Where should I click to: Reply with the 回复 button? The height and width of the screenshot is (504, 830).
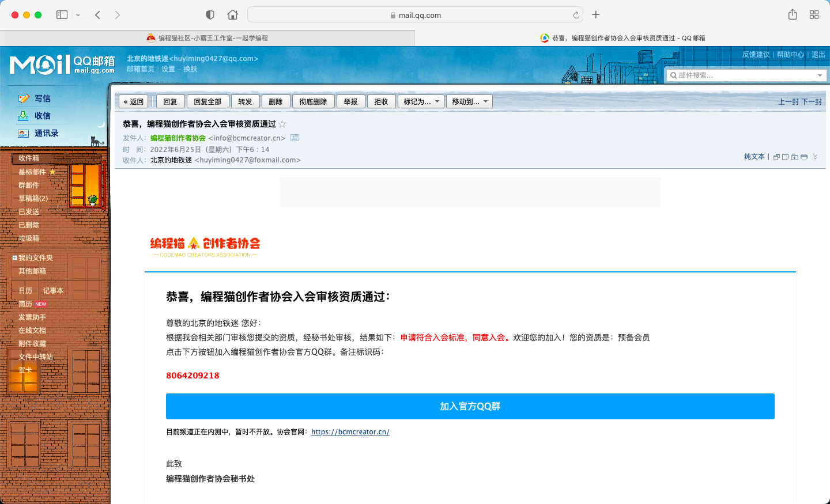[170, 102]
